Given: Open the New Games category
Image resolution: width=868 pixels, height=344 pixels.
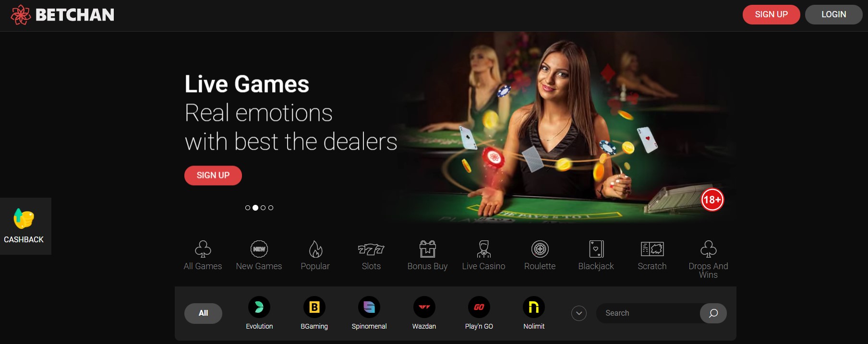Looking at the screenshot, I should [259, 256].
